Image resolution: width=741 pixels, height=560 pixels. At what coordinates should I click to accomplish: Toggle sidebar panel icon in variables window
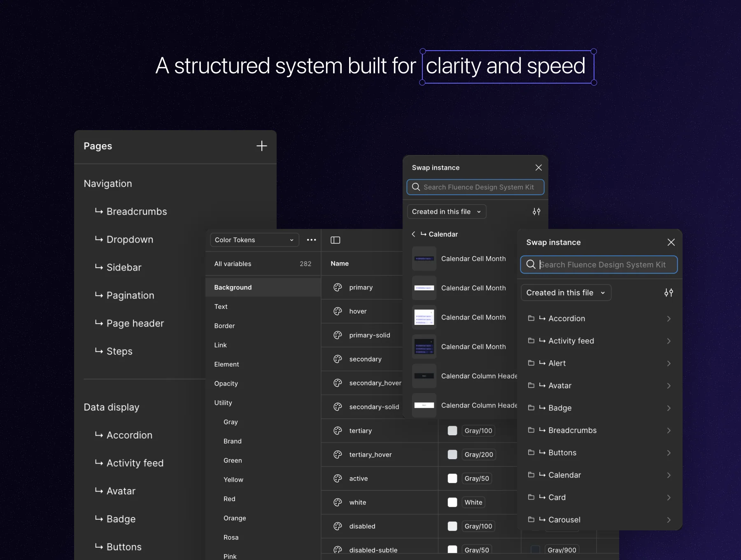click(x=336, y=240)
